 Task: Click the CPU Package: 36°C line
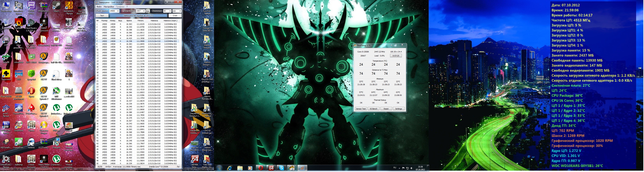point(567,96)
